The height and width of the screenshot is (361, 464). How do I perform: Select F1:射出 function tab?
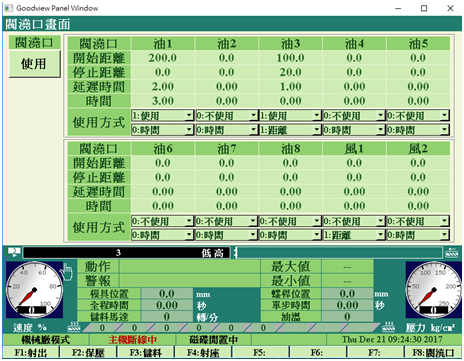tap(31, 352)
